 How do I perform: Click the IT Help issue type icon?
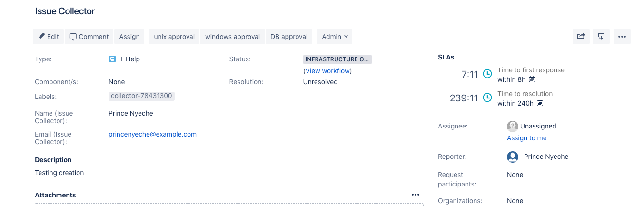(112, 59)
